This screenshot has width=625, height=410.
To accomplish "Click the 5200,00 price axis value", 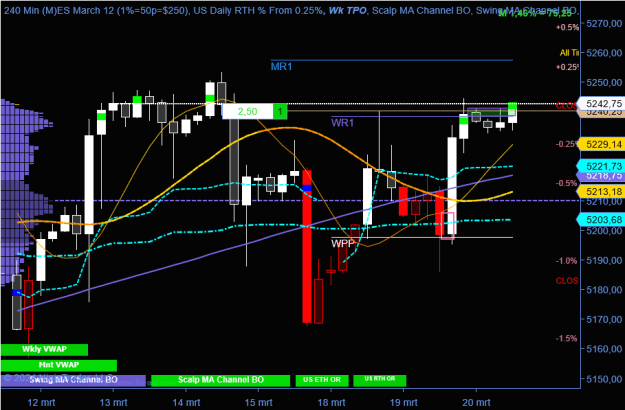I will [604, 231].
